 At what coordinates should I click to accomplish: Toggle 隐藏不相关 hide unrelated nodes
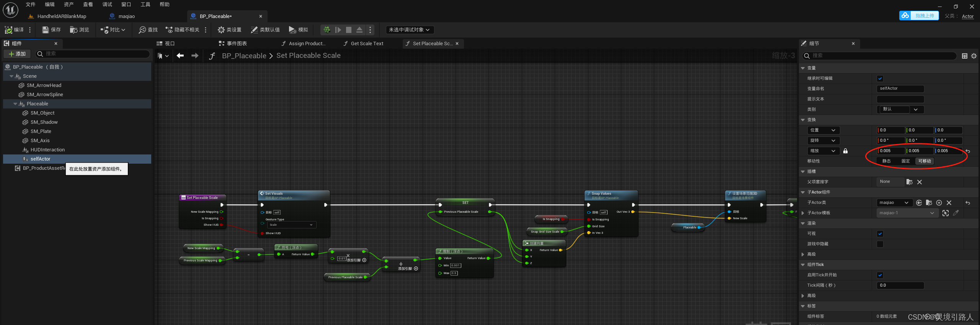point(182,30)
